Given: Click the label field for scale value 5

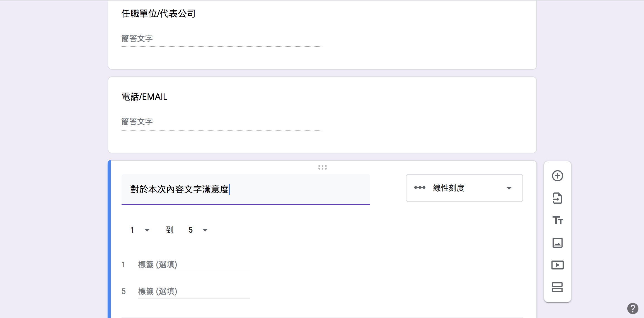Looking at the screenshot, I should [193, 291].
